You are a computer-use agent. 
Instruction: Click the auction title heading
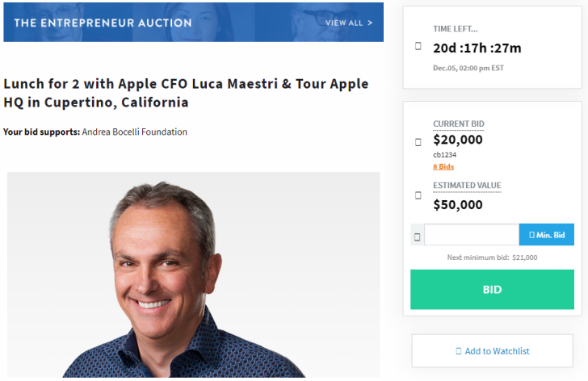(186, 93)
